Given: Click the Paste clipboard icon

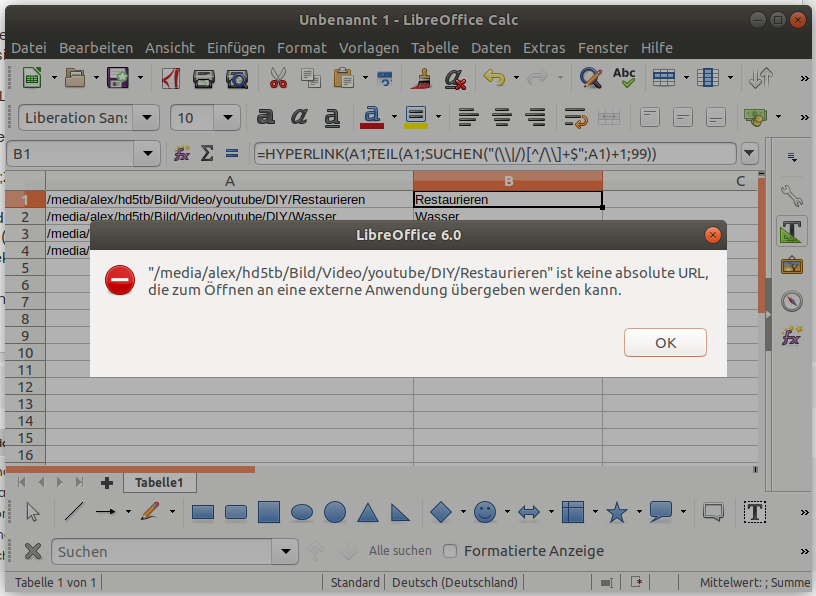Looking at the screenshot, I should coord(343,78).
